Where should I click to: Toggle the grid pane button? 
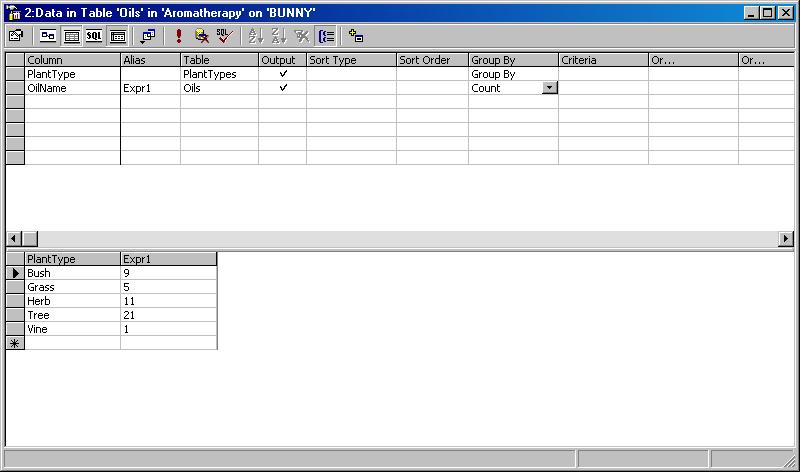click(71, 36)
